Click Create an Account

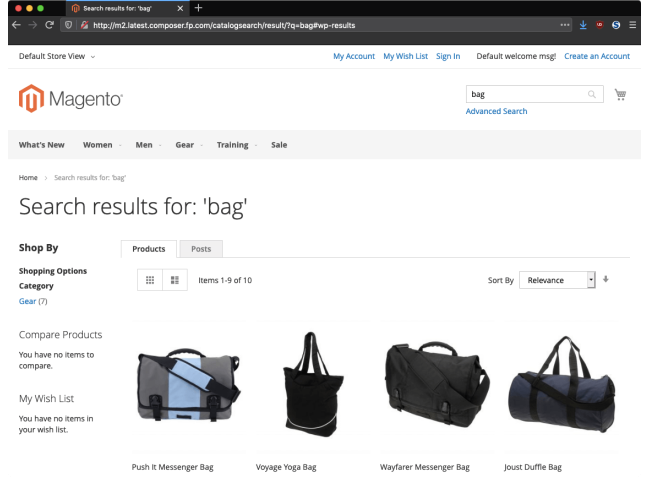coord(597,56)
